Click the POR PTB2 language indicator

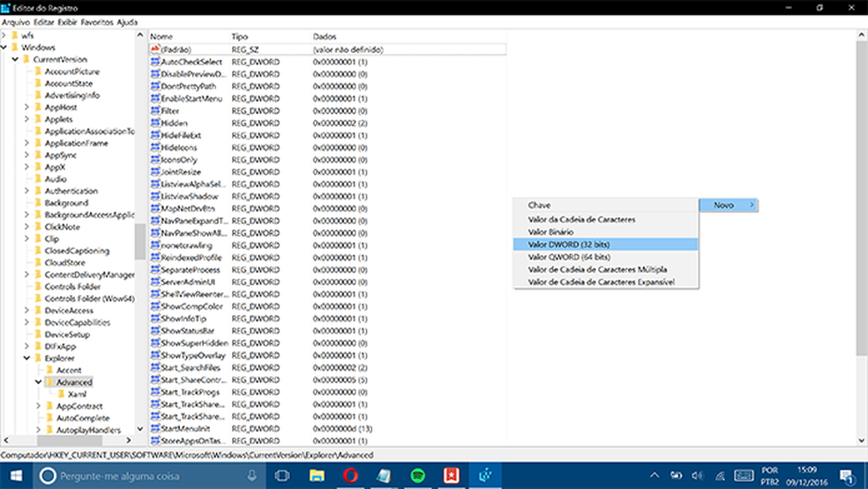[769, 476]
